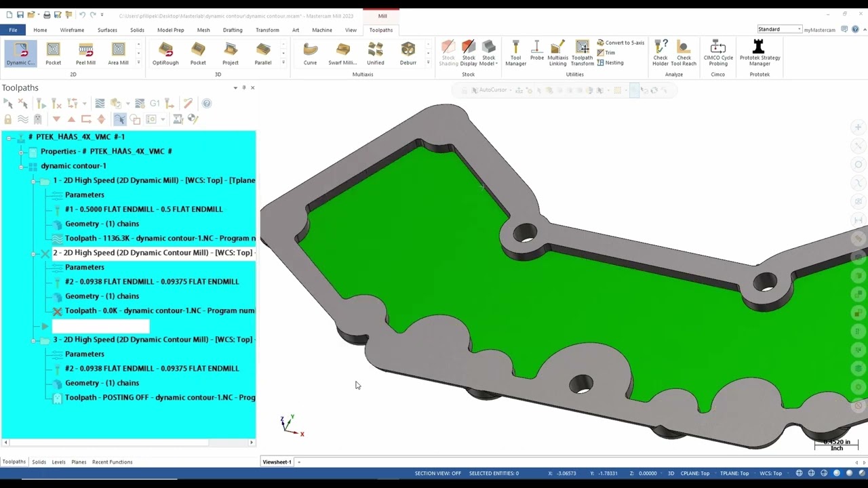868x488 pixels.
Task: Toggle lock on selected operations
Action: pos(8,119)
